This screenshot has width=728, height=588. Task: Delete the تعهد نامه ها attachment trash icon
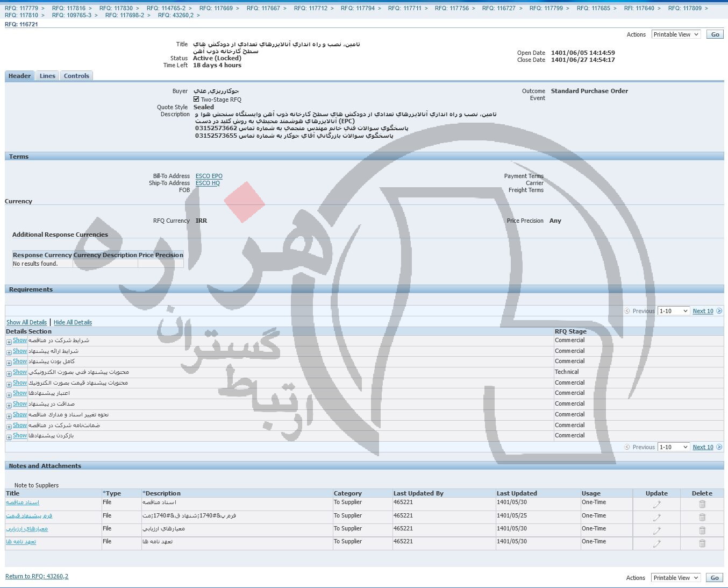tap(702, 543)
